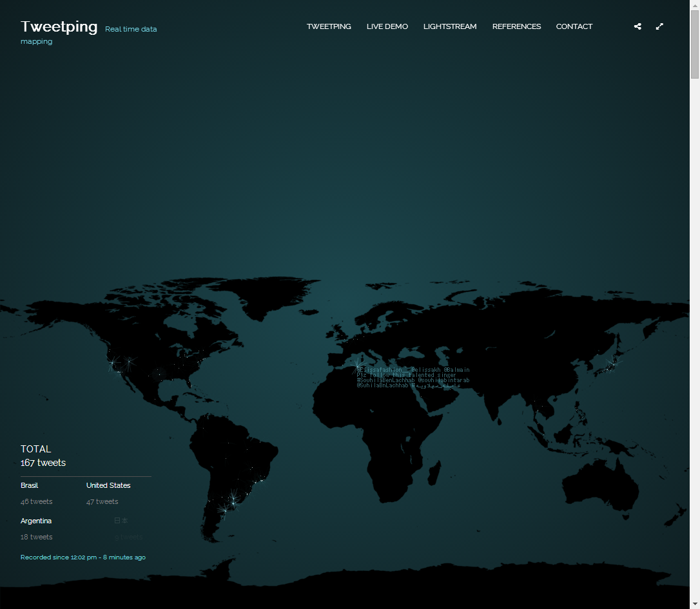Open the LIVE DEMO menu item

pyautogui.click(x=387, y=27)
